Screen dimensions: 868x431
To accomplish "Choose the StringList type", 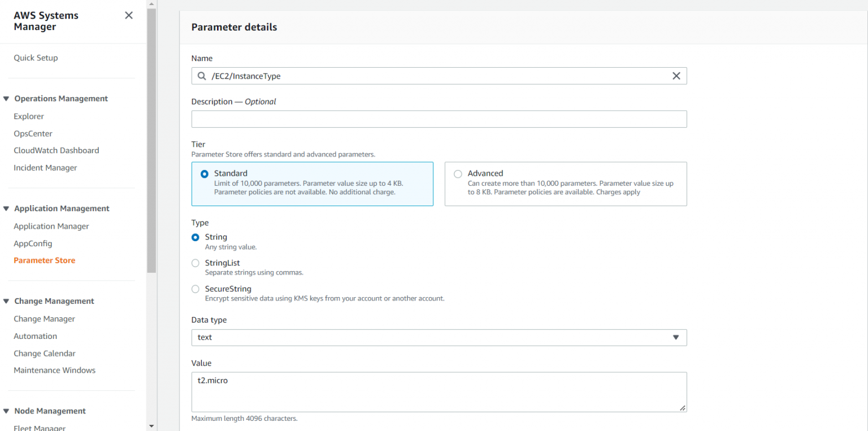I will click(x=196, y=263).
